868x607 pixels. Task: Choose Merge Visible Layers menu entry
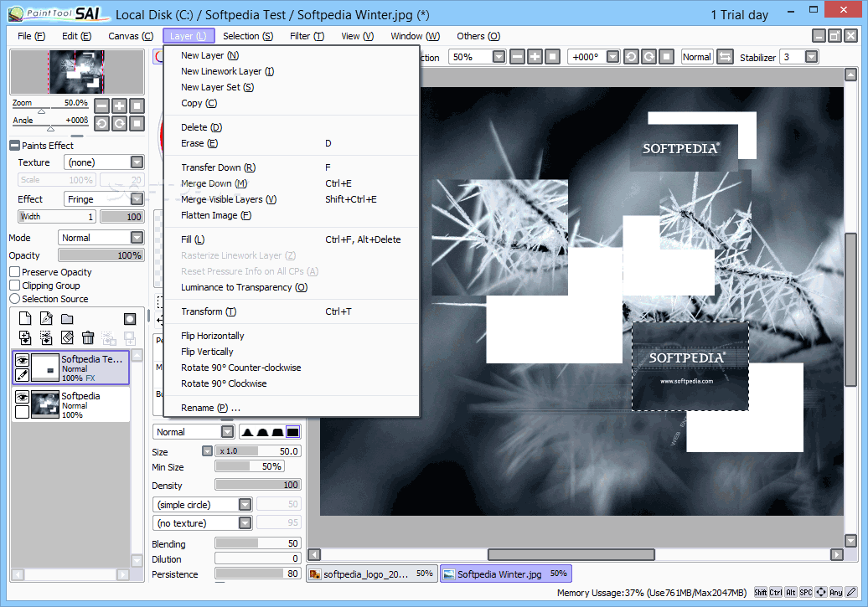point(292,199)
